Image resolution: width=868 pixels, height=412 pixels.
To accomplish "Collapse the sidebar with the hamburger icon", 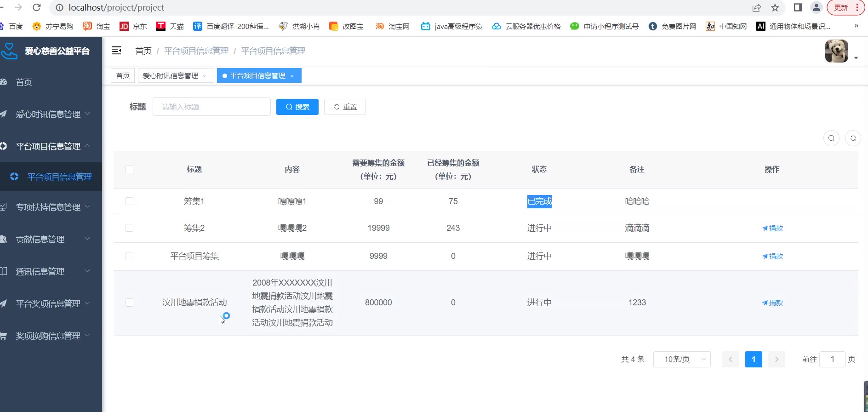I will [x=117, y=51].
